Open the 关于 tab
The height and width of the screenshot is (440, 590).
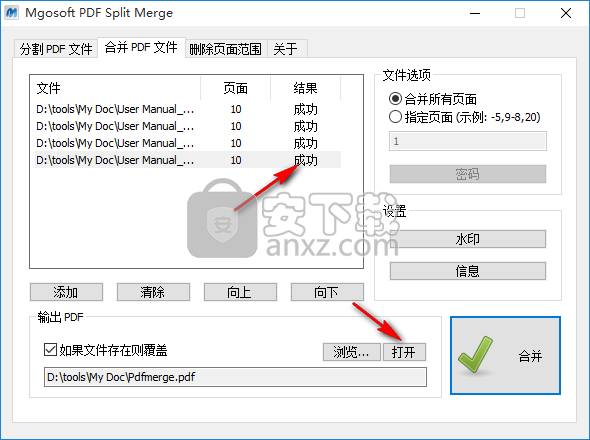pos(287,49)
